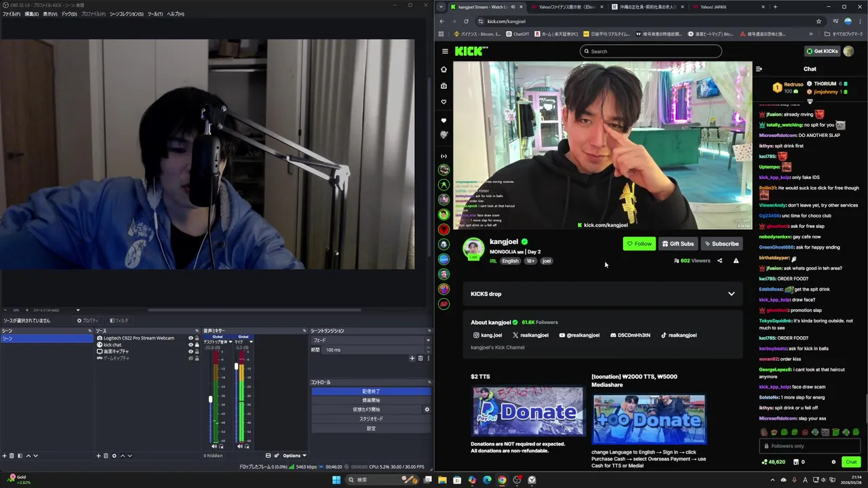
Task: Open Kick browse icon in left sidebar
Action: (443, 86)
